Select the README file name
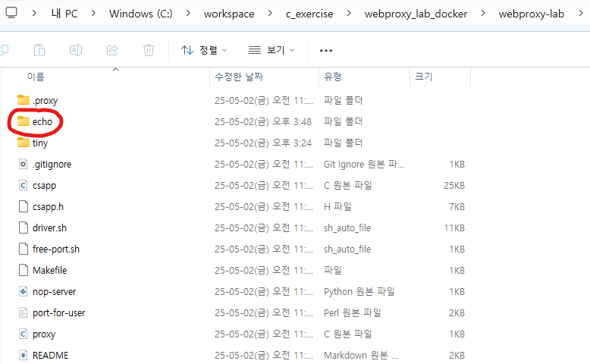Image resolution: width=590 pixels, height=364 pixels. pyautogui.click(x=50, y=356)
